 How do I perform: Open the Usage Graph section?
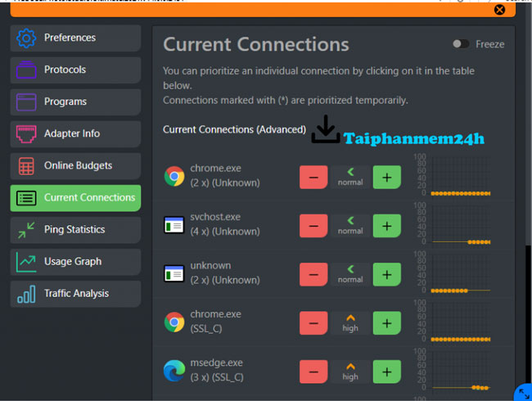point(75,262)
